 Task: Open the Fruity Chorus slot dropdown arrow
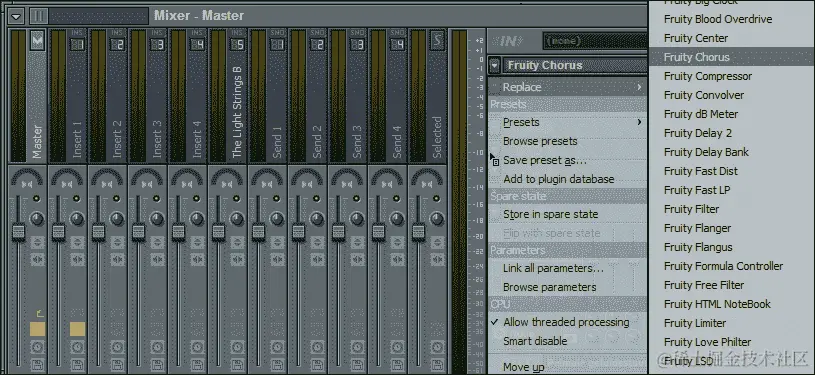pos(495,66)
